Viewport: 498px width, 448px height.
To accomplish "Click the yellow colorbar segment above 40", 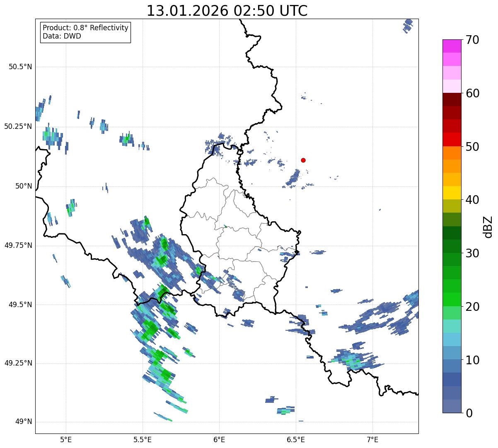I will [x=452, y=193].
